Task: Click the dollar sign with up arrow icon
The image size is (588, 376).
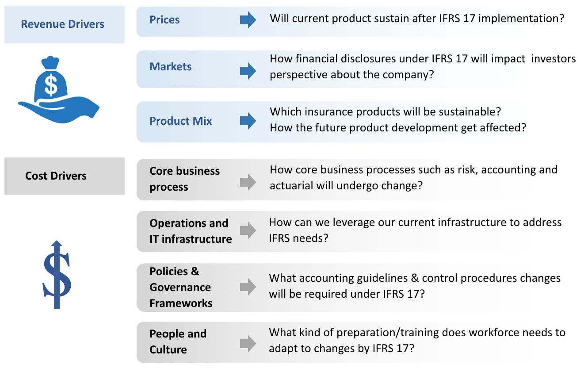Action: point(57,274)
